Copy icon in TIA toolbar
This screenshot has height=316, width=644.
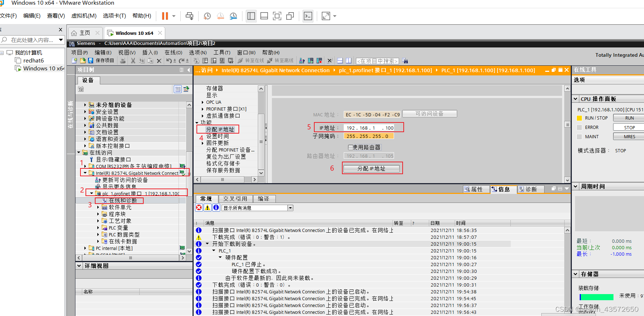[x=142, y=61]
